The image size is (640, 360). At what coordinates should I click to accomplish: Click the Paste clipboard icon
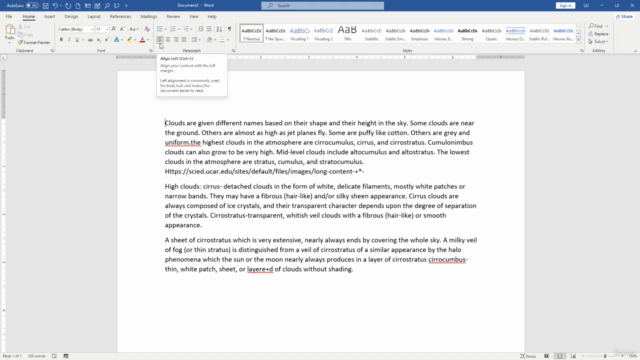coord(10,30)
